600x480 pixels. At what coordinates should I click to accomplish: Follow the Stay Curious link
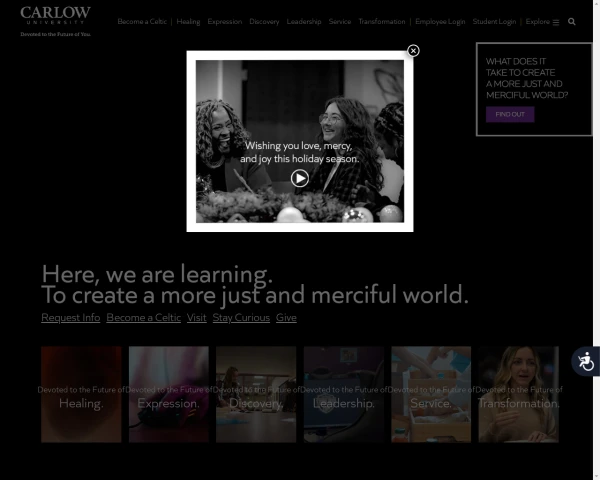coord(241,318)
